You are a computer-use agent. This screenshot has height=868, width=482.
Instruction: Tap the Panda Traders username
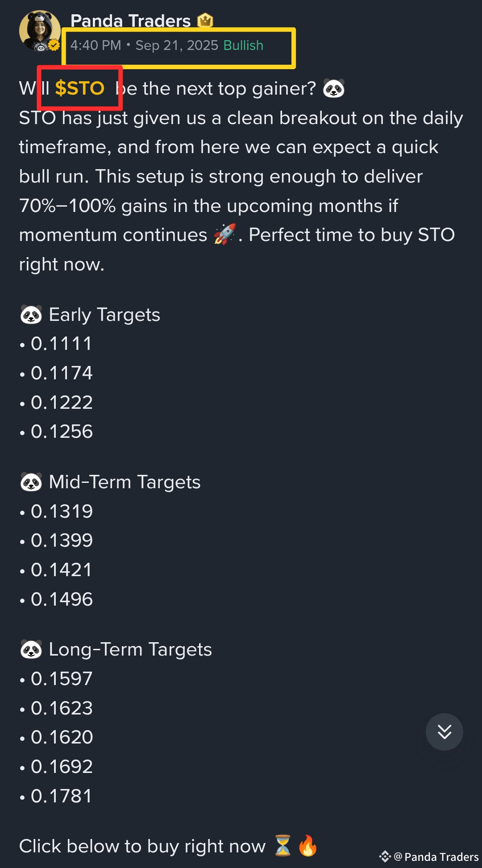point(130,21)
